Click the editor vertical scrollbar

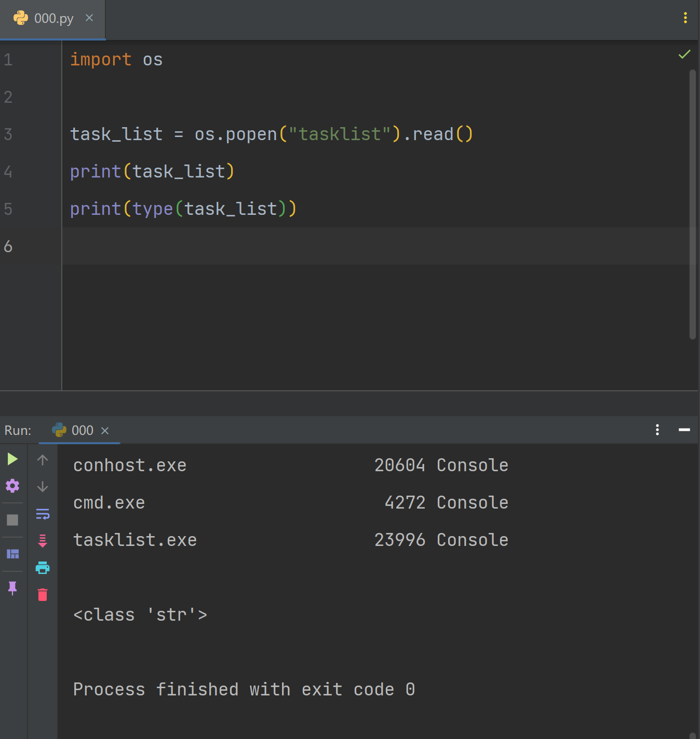tap(693, 204)
